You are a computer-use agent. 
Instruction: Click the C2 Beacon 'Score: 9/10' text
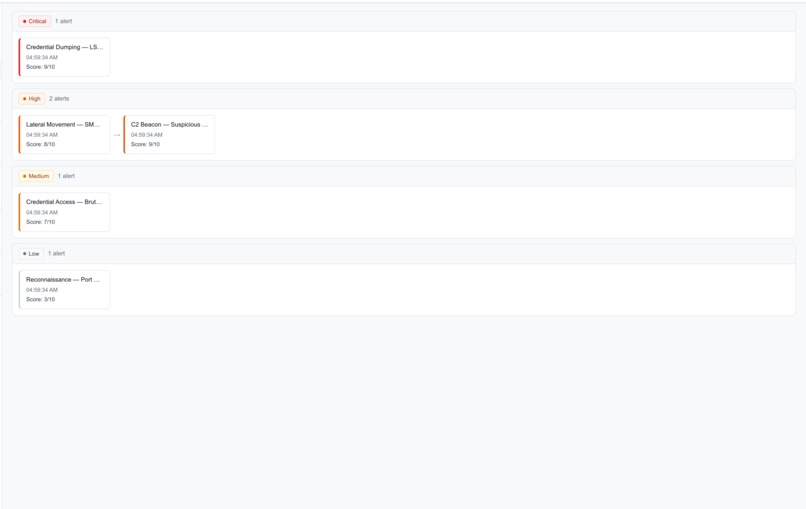[145, 144]
